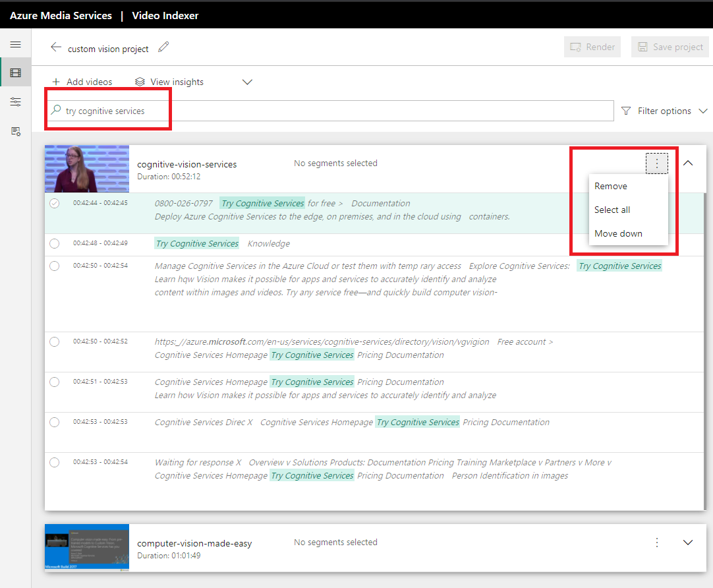Choose Remove from the context menu

tap(629, 186)
